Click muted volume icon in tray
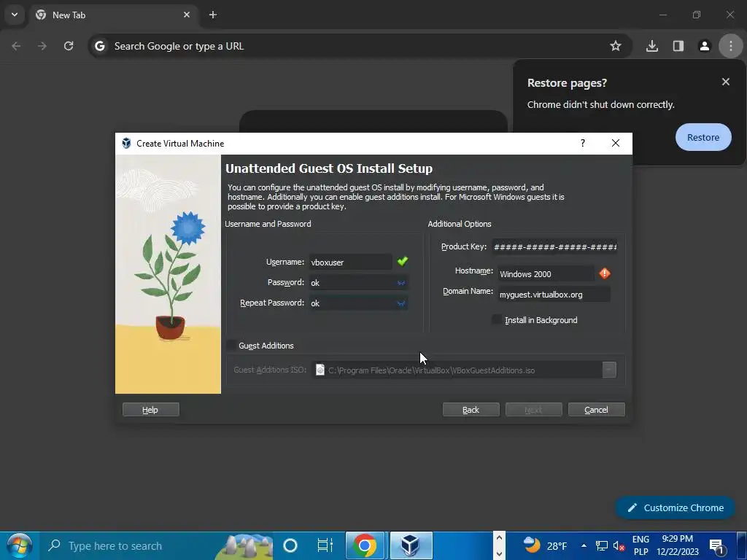747x560 pixels. pos(619,545)
